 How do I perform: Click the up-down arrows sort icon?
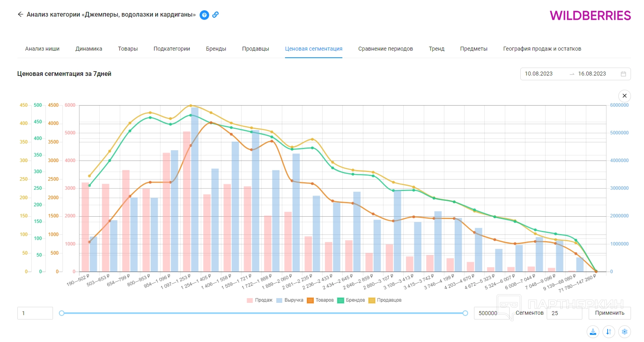[609, 332]
